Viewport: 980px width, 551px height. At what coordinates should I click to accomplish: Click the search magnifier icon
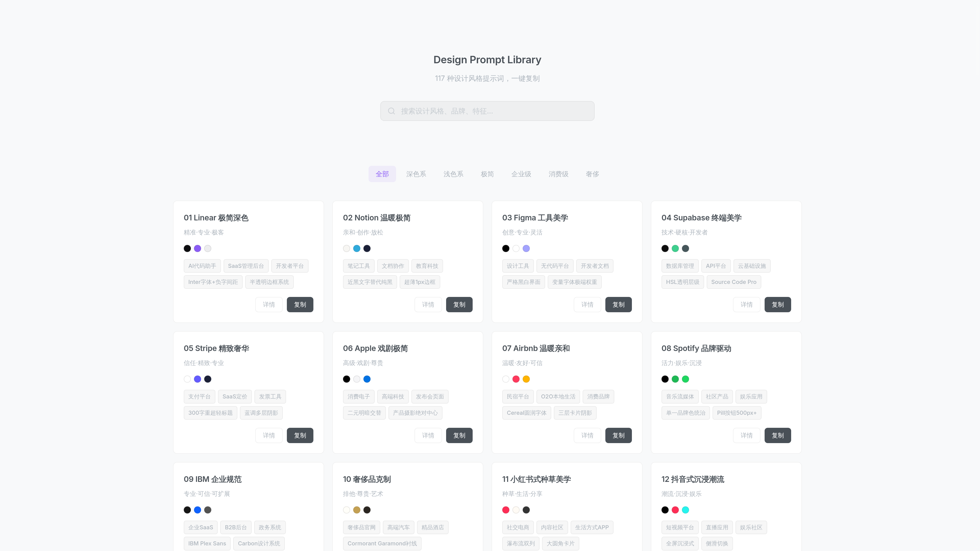click(391, 111)
